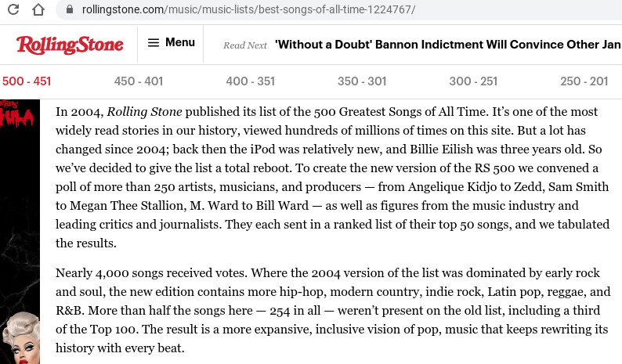Go to songs 300 - 251
This screenshot has width=622, height=364.
(473, 81)
